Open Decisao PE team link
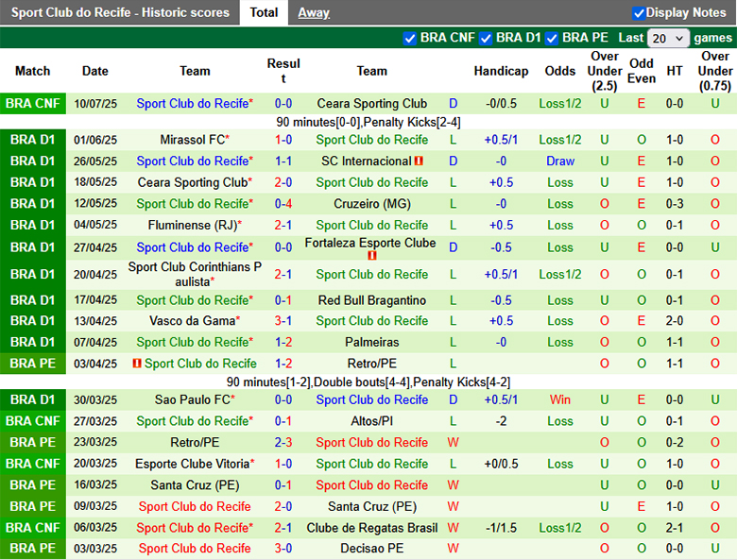 coord(371,549)
